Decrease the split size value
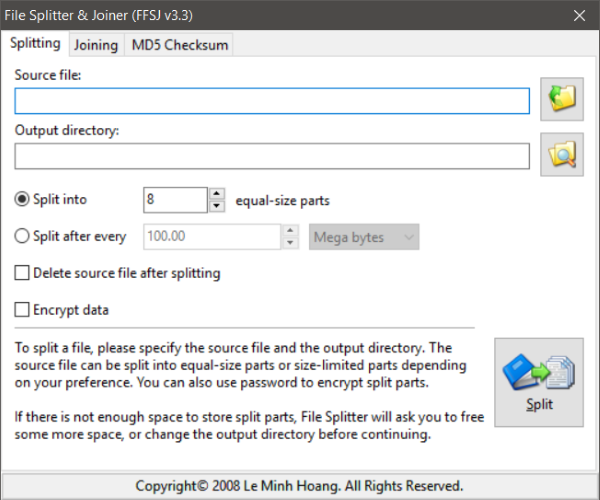This screenshot has width=600, height=500. click(291, 243)
